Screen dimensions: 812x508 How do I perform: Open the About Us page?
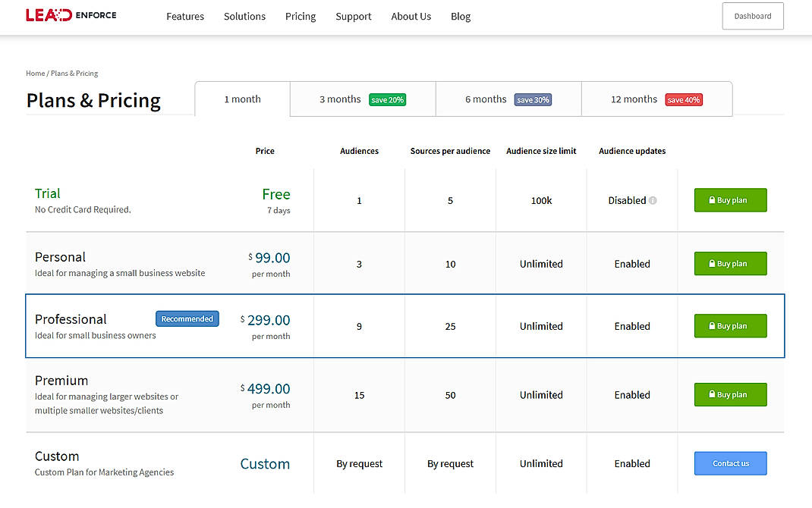click(411, 16)
